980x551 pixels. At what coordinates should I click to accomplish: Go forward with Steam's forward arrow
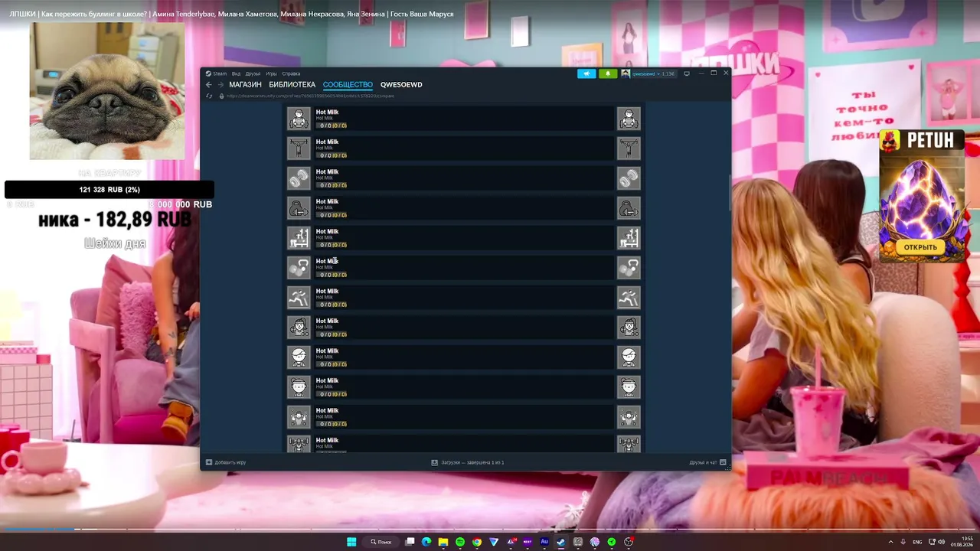220,84
